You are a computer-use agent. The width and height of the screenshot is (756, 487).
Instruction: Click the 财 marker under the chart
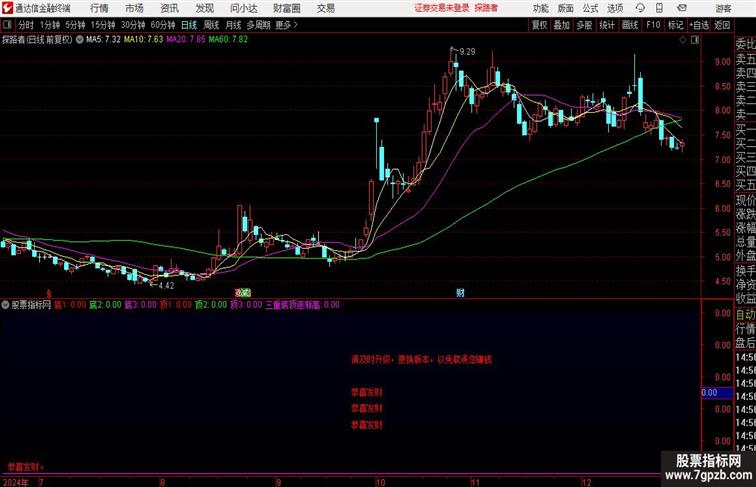[x=460, y=292]
